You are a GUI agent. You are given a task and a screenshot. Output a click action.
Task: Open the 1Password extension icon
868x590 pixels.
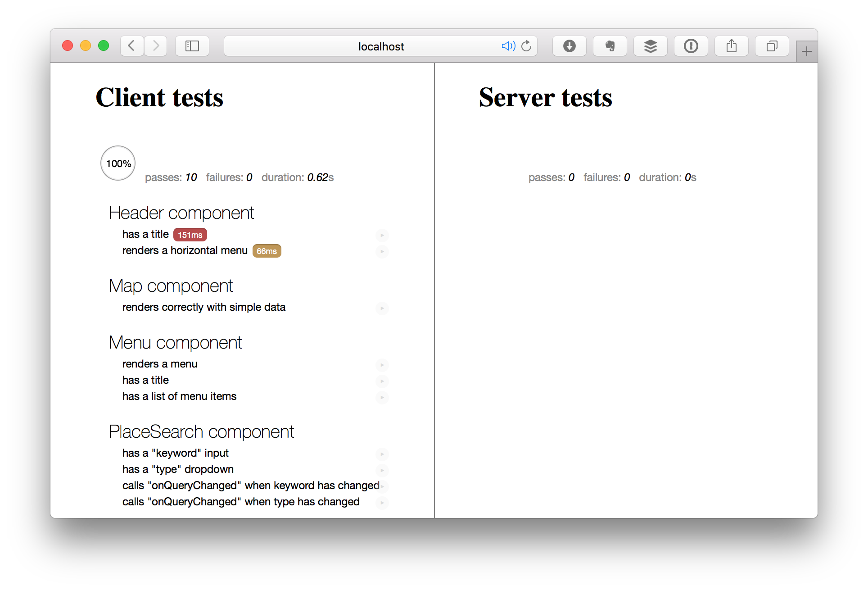(691, 46)
